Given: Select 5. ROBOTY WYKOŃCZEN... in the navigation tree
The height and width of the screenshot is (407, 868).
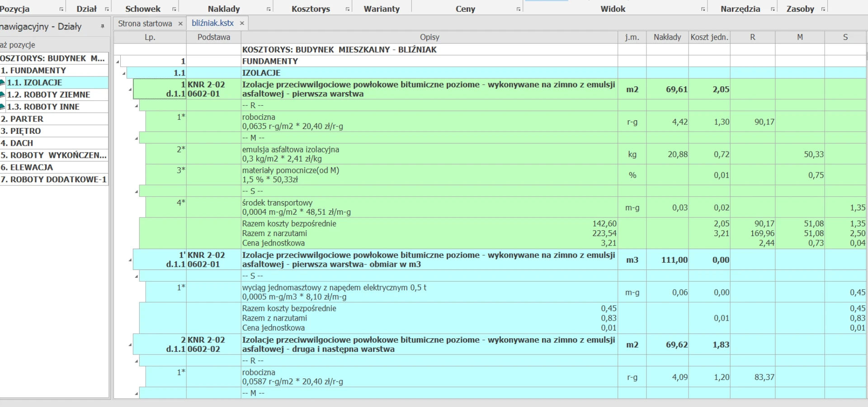Looking at the screenshot, I should click(54, 155).
